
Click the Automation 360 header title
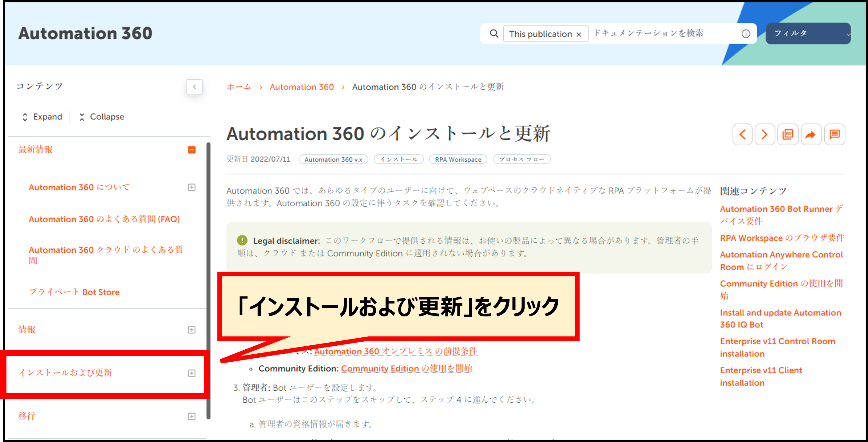85,34
